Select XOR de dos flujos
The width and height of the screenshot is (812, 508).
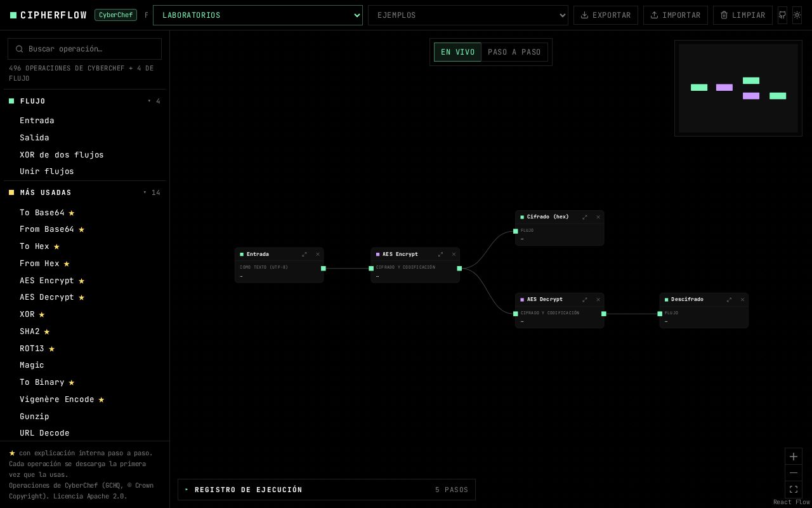tap(84, 155)
